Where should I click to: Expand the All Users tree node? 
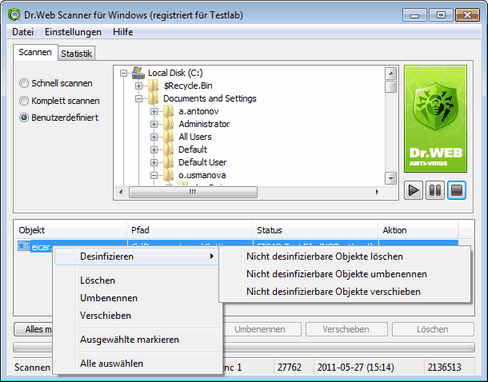[154, 137]
